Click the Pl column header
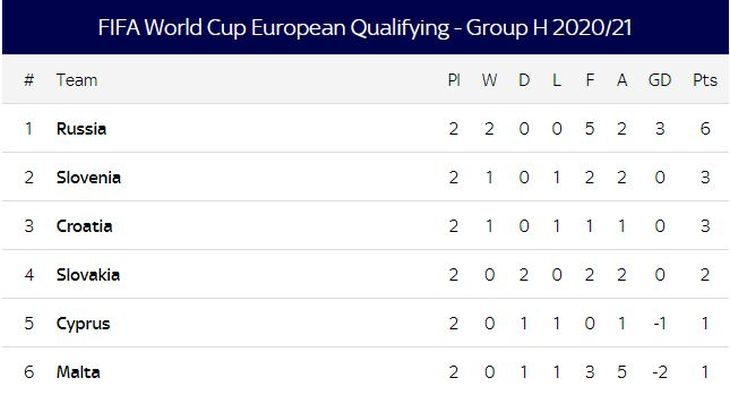730x404 pixels. coord(453,80)
